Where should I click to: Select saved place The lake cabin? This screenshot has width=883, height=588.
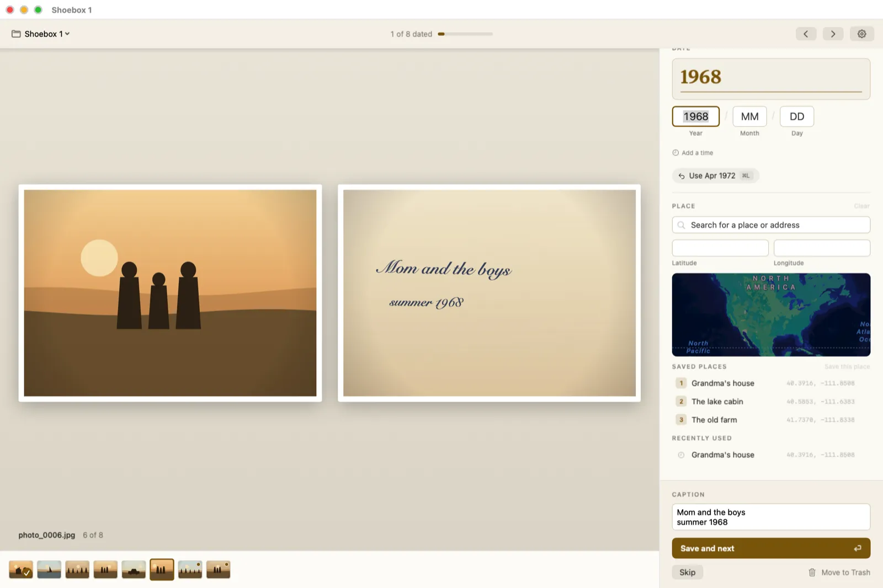pyautogui.click(x=771, y=402)
